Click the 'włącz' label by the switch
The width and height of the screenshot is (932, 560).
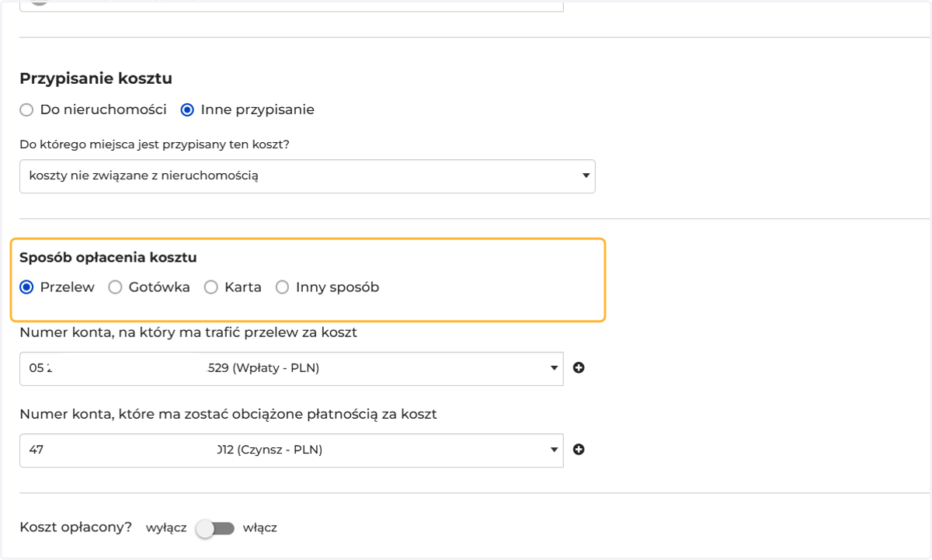(259, 528)
